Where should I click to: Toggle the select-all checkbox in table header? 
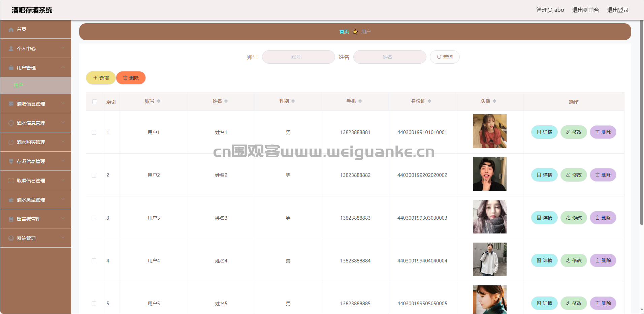[x=95, y=102]
